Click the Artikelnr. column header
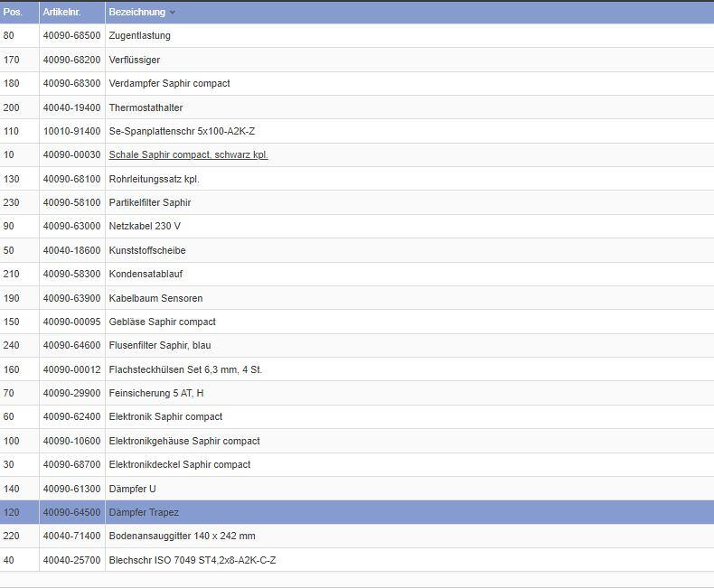This screenshot has width=714, height=588. [x=61, y=12]
